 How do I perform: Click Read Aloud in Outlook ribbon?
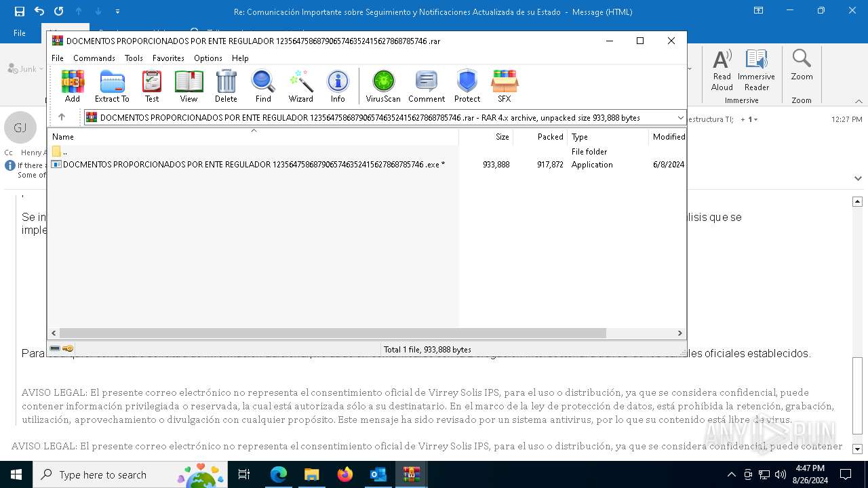(x=722, y=70)
